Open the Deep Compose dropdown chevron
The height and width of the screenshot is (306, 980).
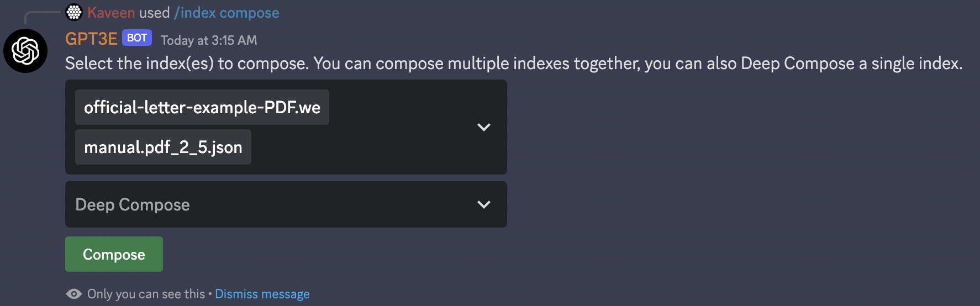(483, 204)
